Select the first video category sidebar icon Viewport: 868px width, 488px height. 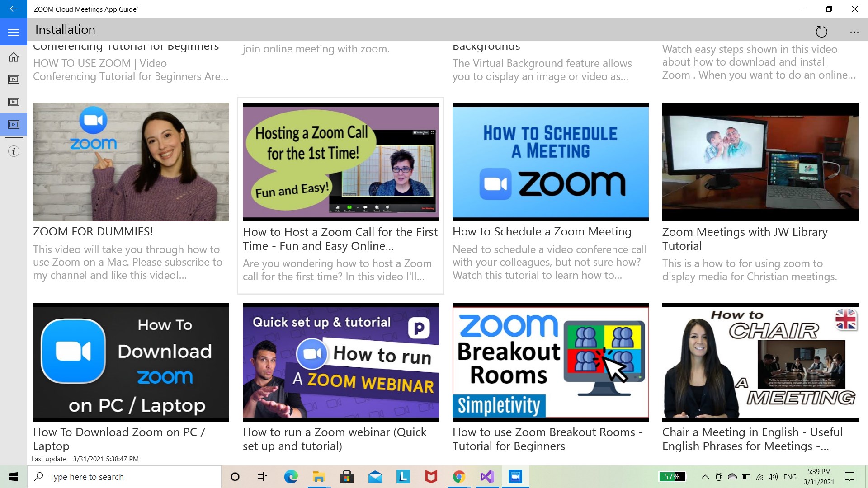pos(14,80)
